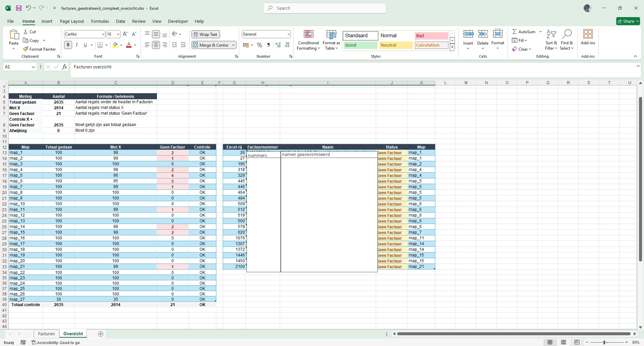Image resolution: width=644 pixels, height=346 pixels.
Task: Click the Cut scissors icon
Action: click(26, 32)
